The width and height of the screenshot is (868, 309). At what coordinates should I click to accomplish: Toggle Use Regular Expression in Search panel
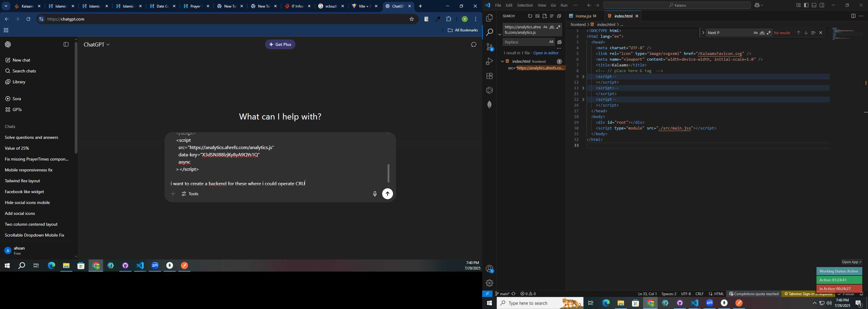[x=558, y=27]
